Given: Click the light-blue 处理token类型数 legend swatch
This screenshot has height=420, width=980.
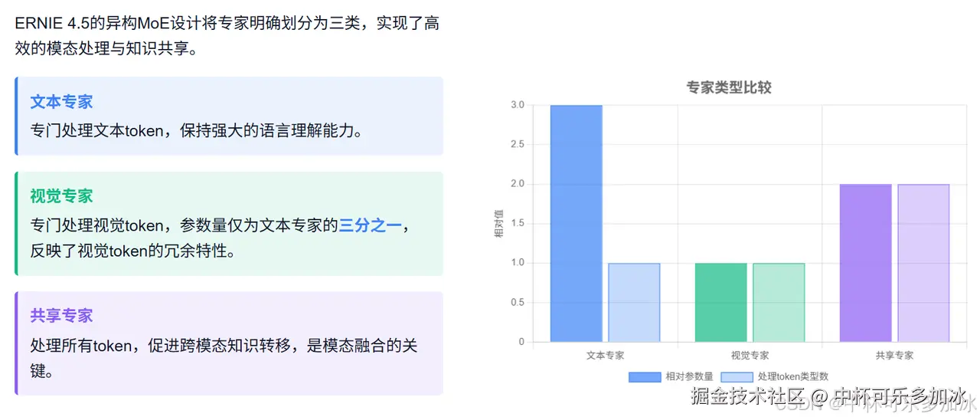Looking at the screenshot, I should point(737,376).
